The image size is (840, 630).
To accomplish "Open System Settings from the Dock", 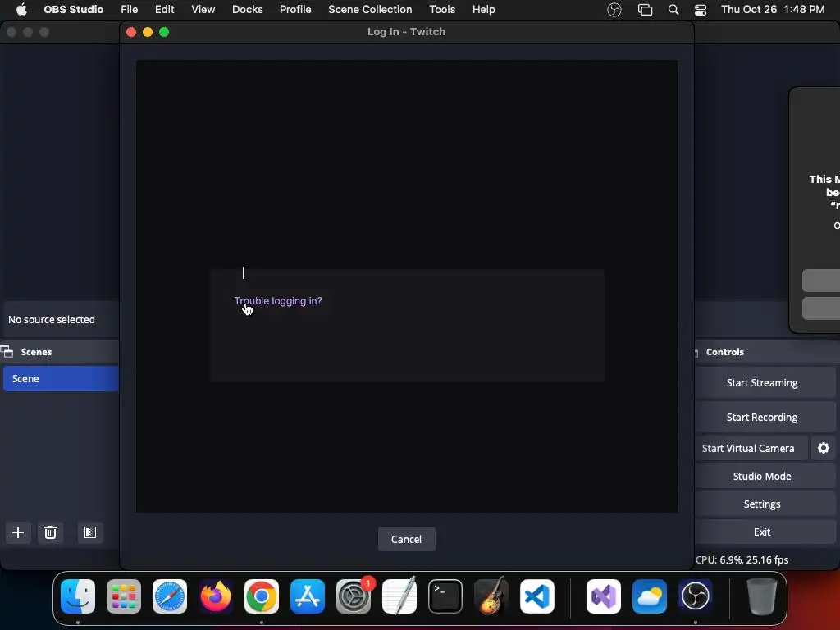I will (x=354, y=596).
